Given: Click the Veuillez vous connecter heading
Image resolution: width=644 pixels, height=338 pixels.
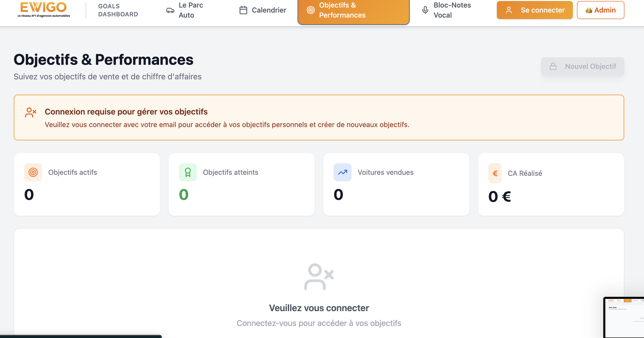Looking at the screenshot, I should [x=319, y=308].
